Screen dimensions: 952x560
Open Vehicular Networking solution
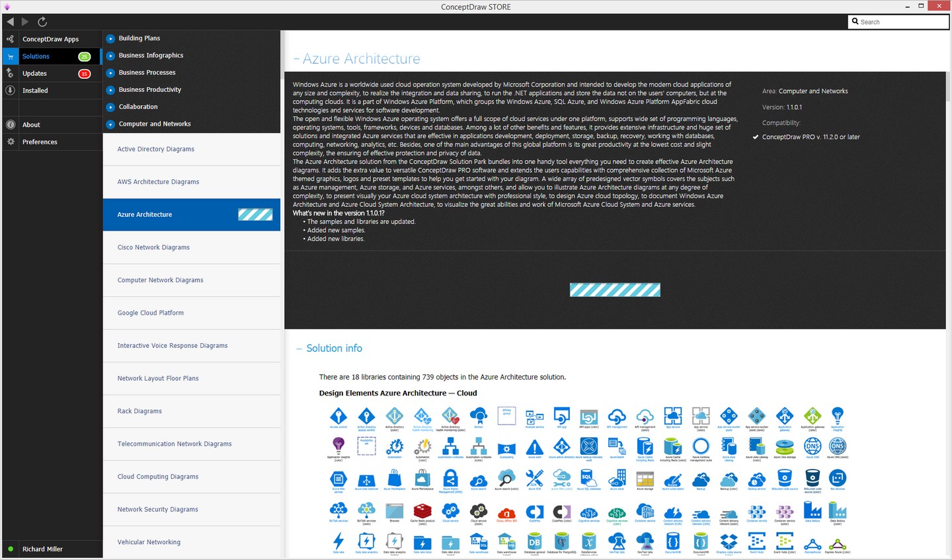click(192, 542)
